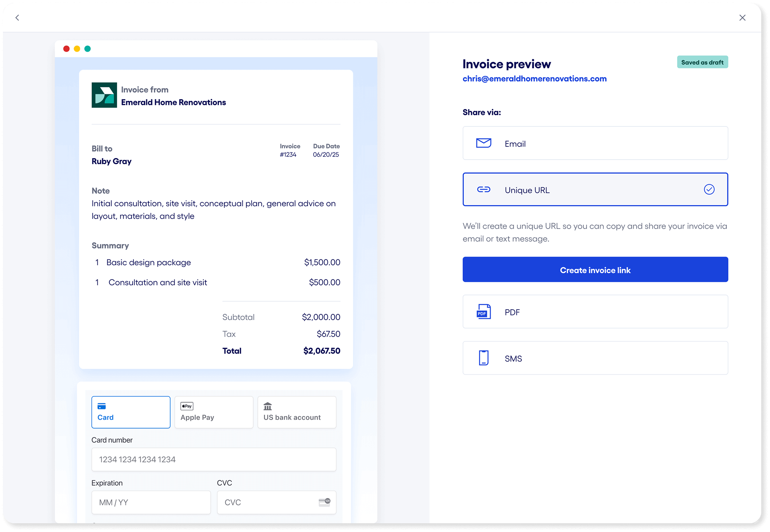
Task: Click the chain link icon
Action: point(483,189)
